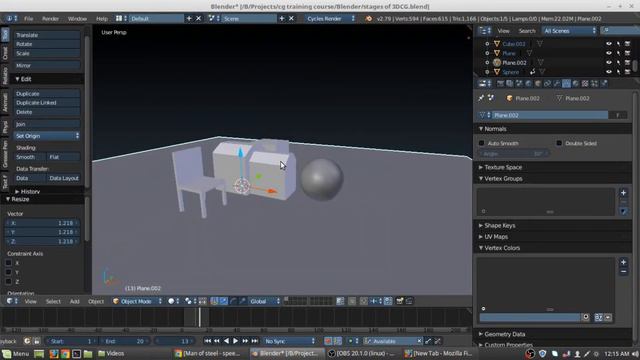Image resolution: width=640 pixels, height=360 pixels.
Task: Apply Smooth shading
Action: pos(29,157)
